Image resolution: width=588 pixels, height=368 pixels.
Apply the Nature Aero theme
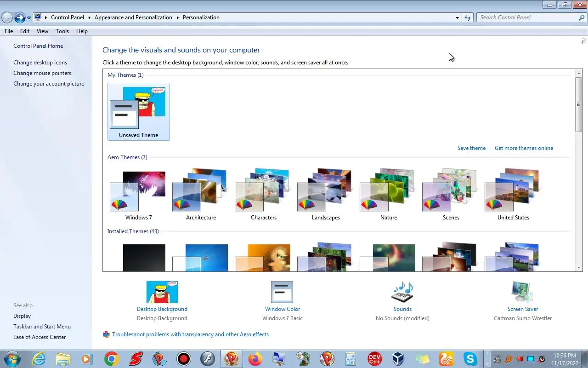coord(389,195)
